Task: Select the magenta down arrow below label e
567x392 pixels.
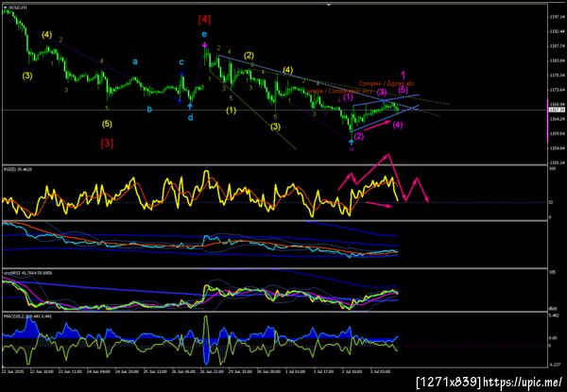Action: pos(204,45)
